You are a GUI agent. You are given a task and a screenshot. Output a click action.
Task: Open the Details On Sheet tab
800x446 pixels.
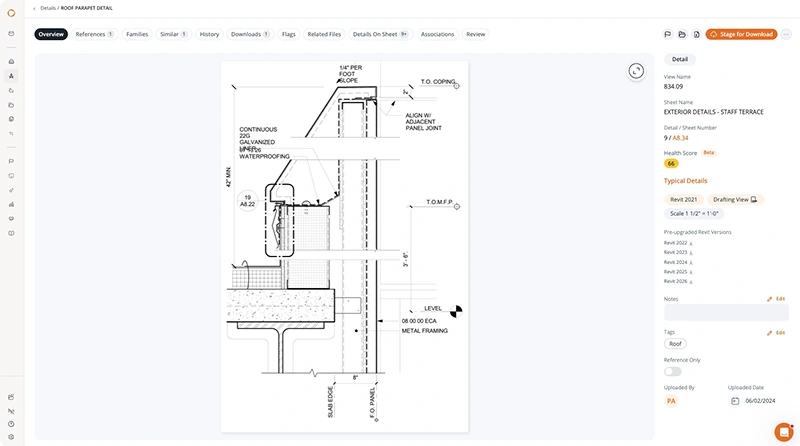click(x=380, y=34)
